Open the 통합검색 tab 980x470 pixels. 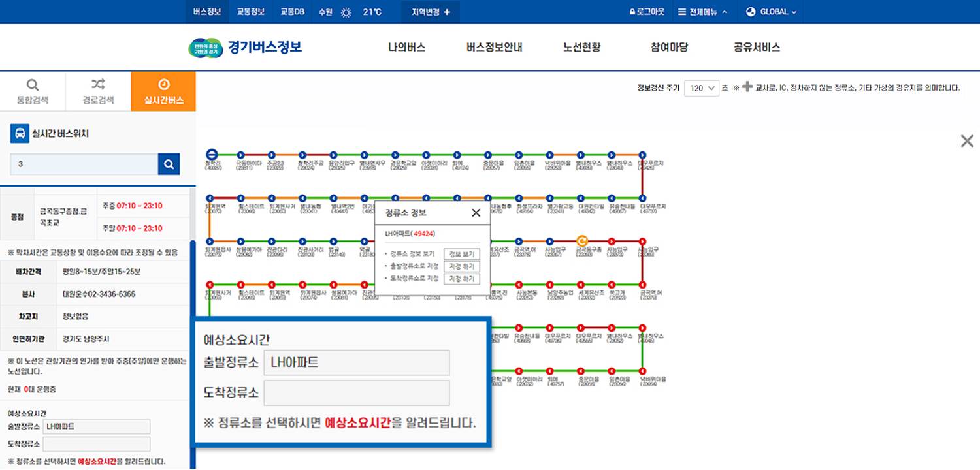33,92
